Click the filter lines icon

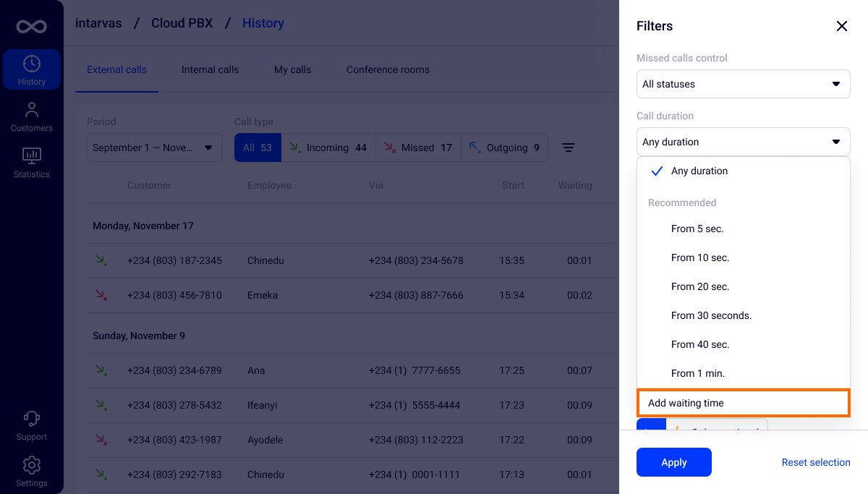(x=569, y=148)
